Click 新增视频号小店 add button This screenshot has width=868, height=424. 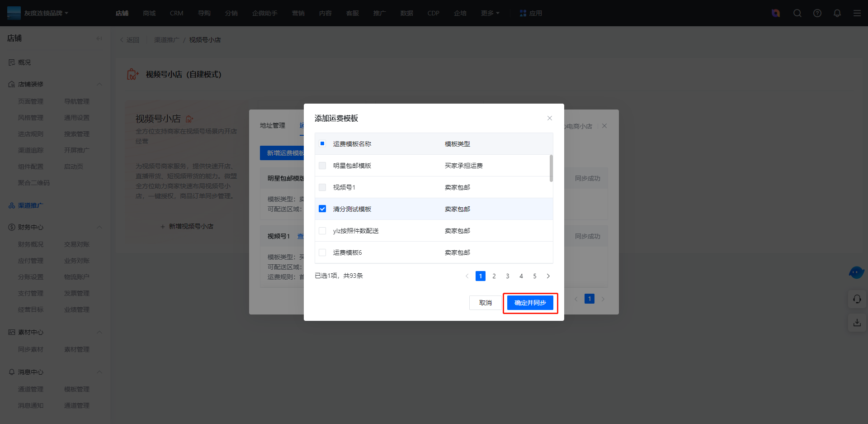[187, 226]
